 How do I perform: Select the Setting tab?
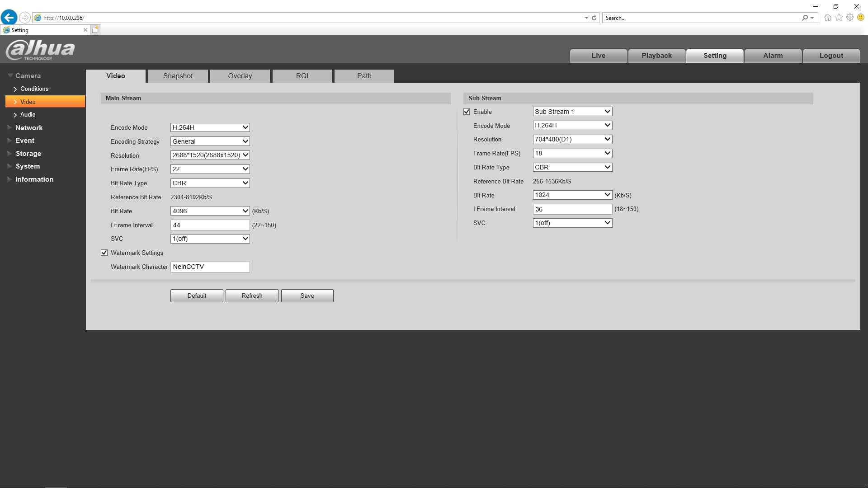point(715,56)
